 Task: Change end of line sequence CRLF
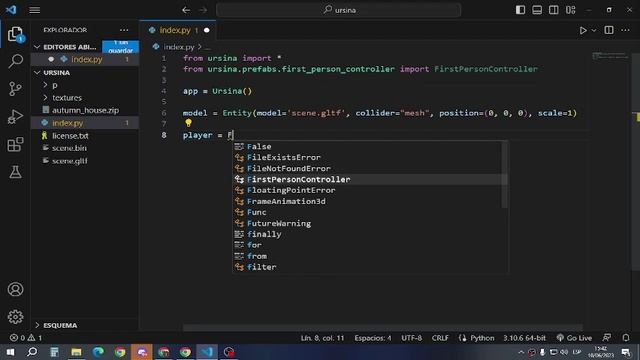(x=440, y=338)
